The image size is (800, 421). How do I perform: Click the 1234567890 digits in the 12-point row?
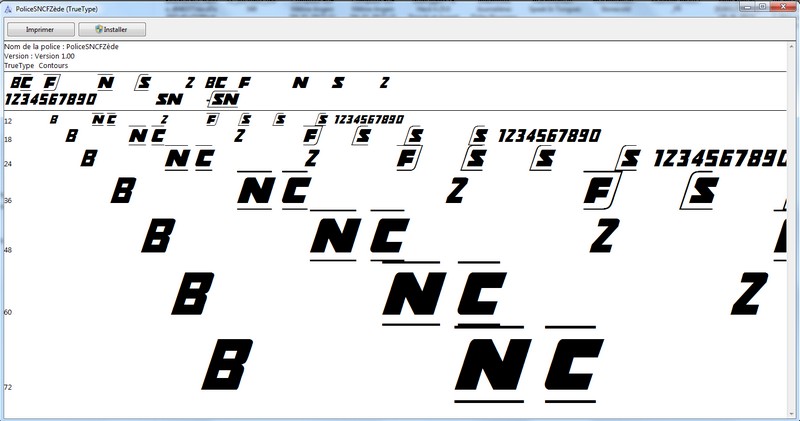pos(369,119)
